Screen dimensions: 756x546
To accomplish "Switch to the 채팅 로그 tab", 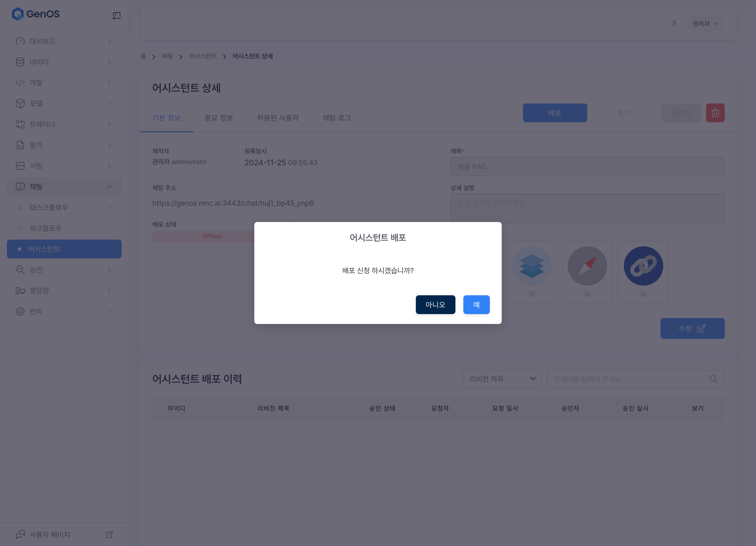I will coord(336,118).
